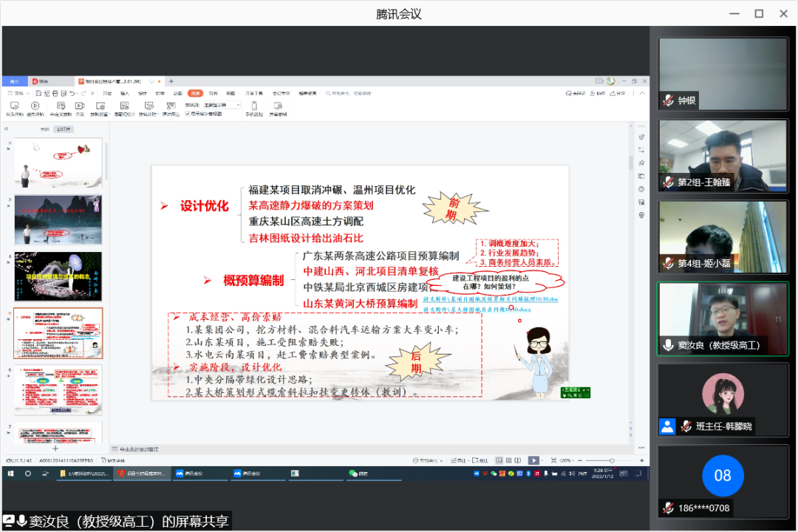
Task: Add new slide with plus button below thumbnails
Action: pyautogui.click(x=55, y=449)
